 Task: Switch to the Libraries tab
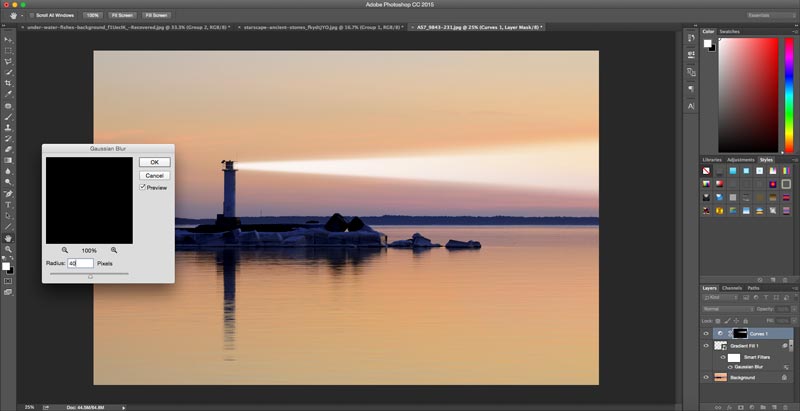coord(712,160)
